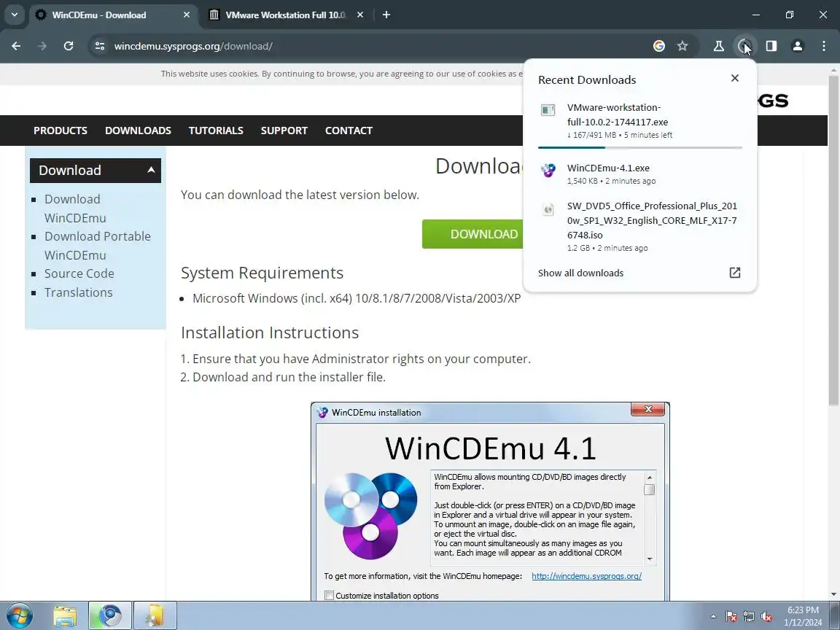The height and width of the screenshot is (630, 840).
Task: Click the Chrome taskbar icon
Action: [110, 615]
